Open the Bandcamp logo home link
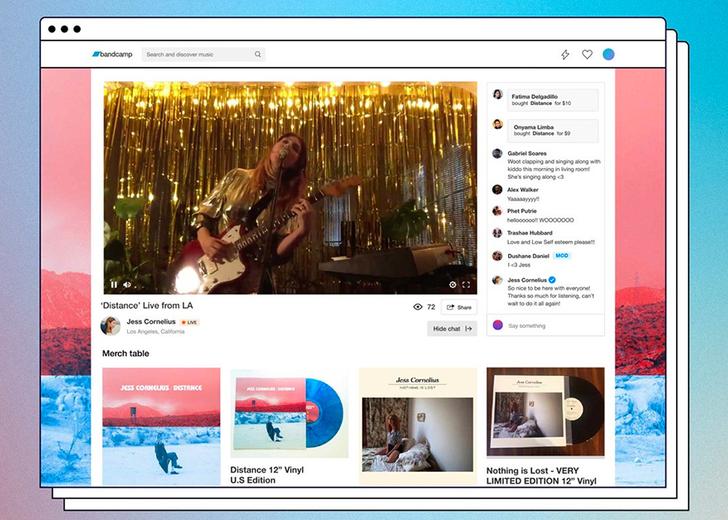Image resolution: width=728 pixels, height=520 pixels. click(112, 54)
